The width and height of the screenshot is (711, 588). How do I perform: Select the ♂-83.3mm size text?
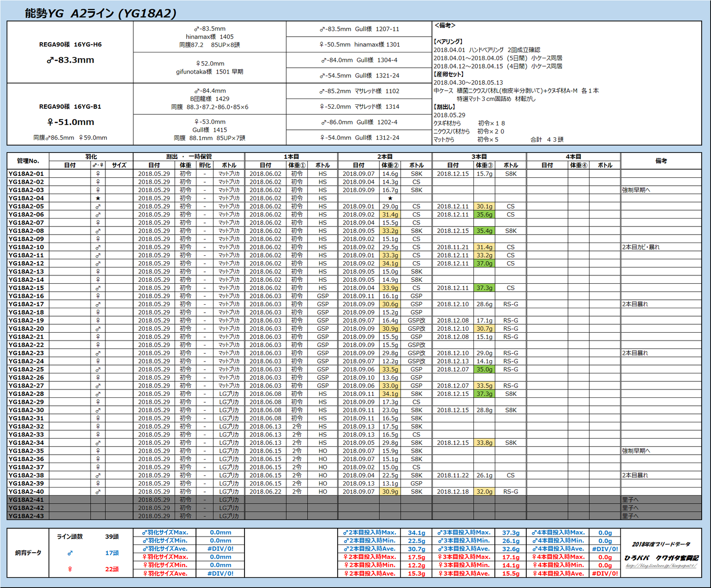pyautogui.click(x=70, y=60)
